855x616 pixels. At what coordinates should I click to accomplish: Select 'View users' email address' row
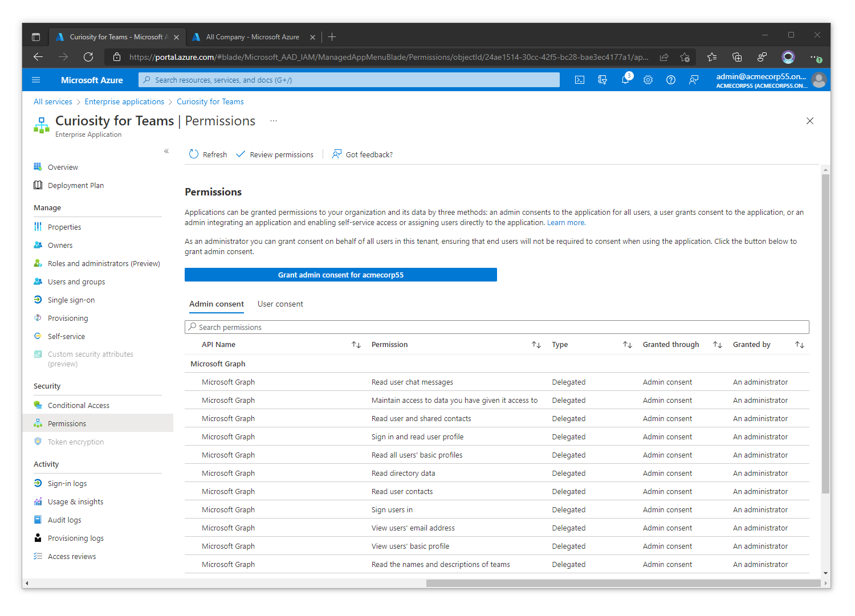click(497, 528)
